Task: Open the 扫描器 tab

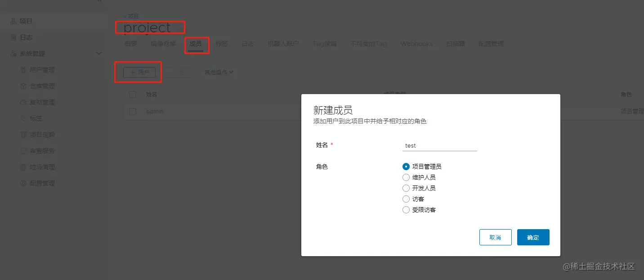Action: 456,44
